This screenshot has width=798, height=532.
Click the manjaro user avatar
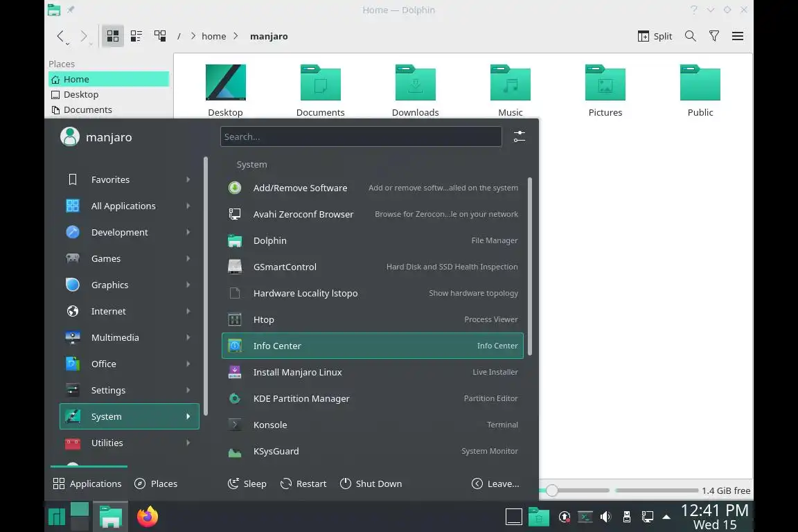tap(70, 136)
